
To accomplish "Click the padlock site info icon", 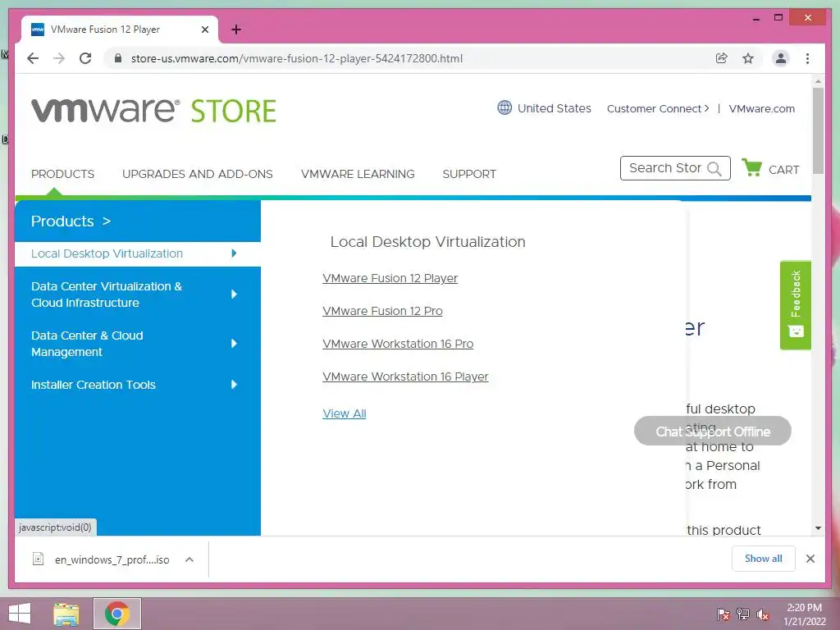I will [x=118, y=58].
